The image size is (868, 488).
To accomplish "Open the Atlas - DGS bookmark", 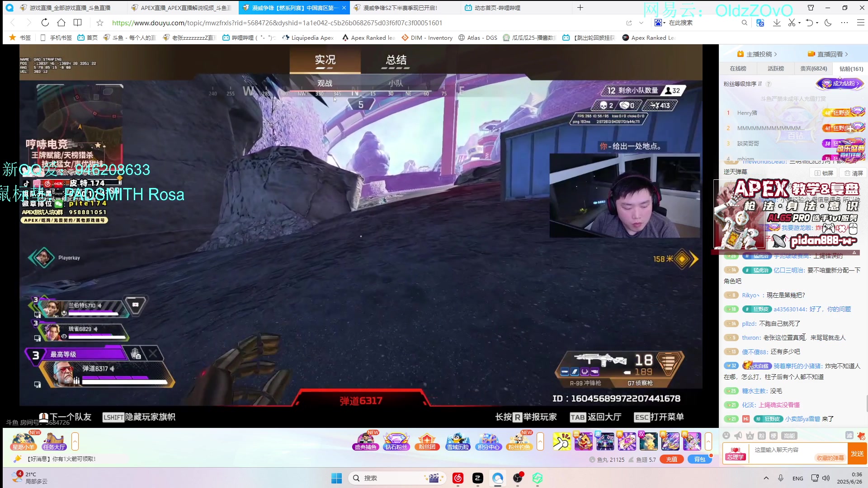I will tap(478, 38).
